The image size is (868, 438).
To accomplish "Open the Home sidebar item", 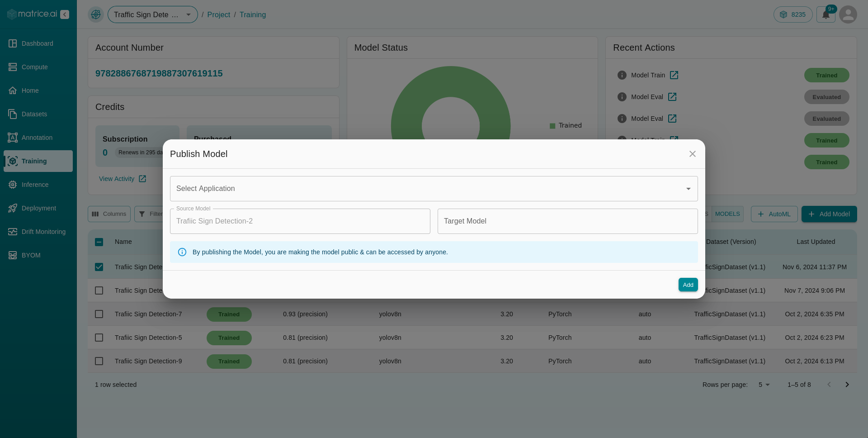I will [x=38, y=90].
